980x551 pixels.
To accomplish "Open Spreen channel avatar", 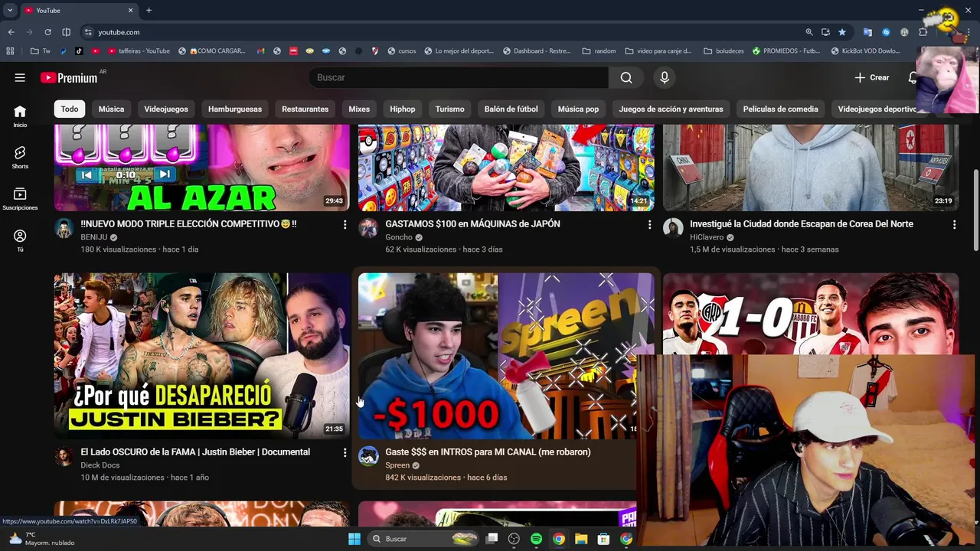I will [369, 456].
